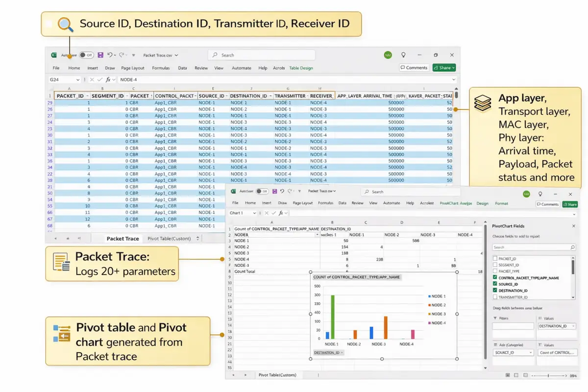Click the fx insert function icon beside G24
This screenshot has height=392, width=588.
(107, 79)
